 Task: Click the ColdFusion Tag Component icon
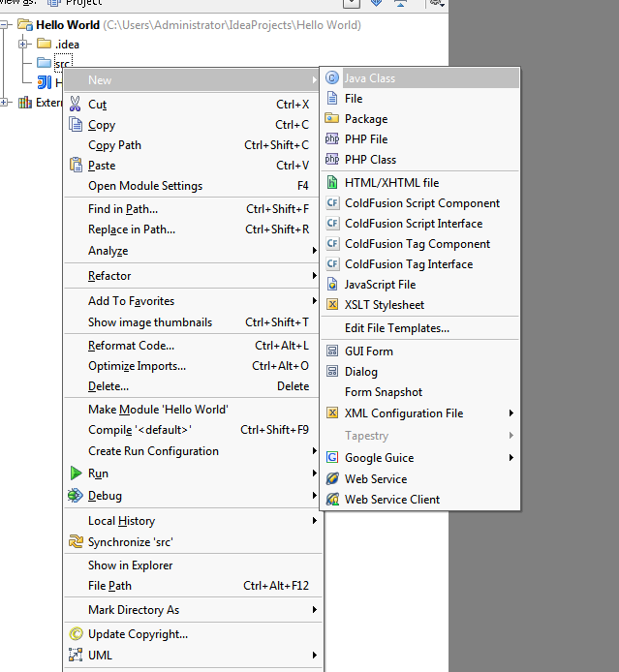click(332, 243)
